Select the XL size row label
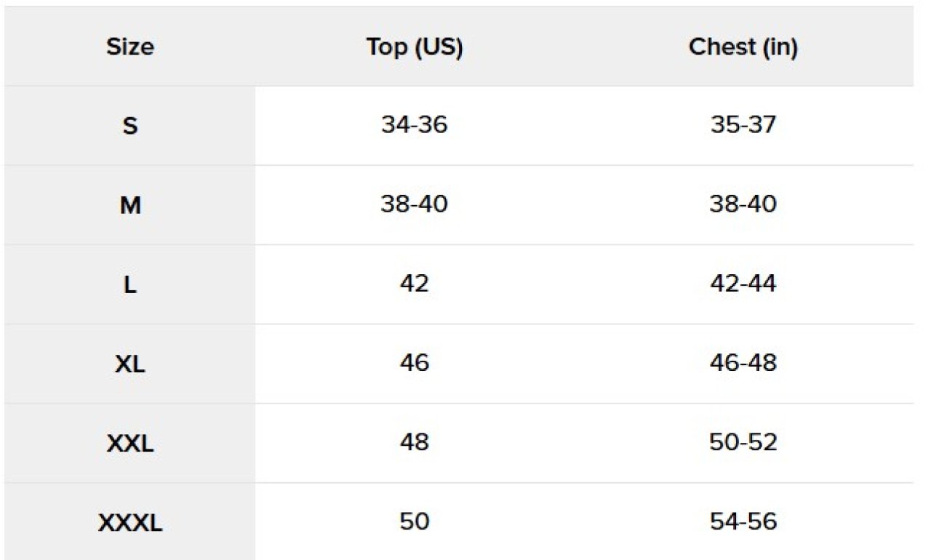The width and height of the screenshot is (931, 560). click(x=130, y=364)
